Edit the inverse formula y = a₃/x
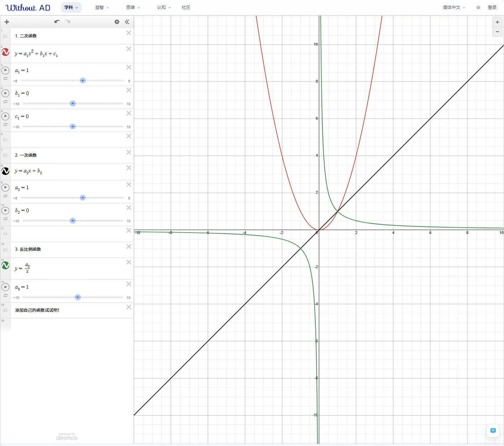 [22, 268]
